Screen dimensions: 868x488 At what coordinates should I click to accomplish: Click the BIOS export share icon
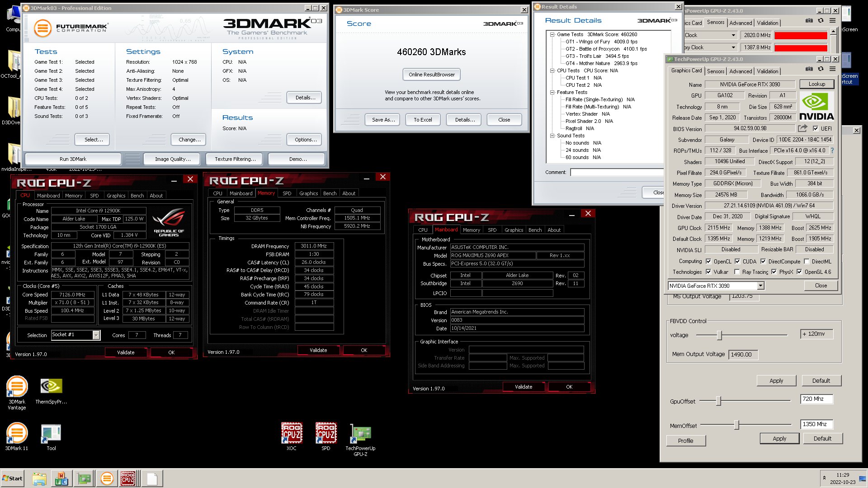(x=802, y=128)
